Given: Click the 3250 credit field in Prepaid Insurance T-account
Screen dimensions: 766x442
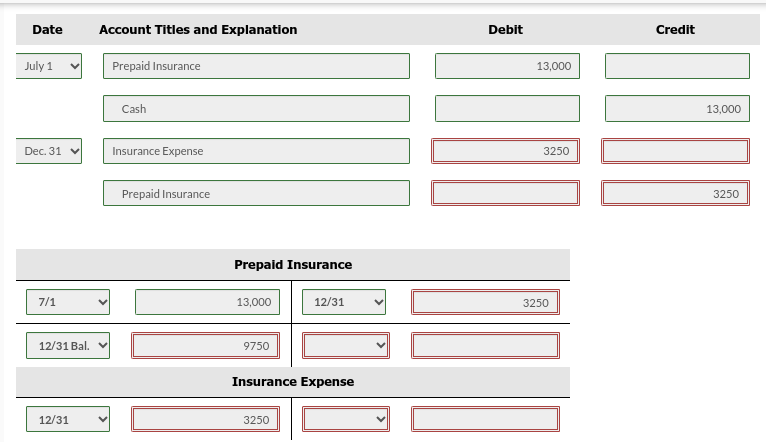Looking at the screenshot, I should pos(486,302).
